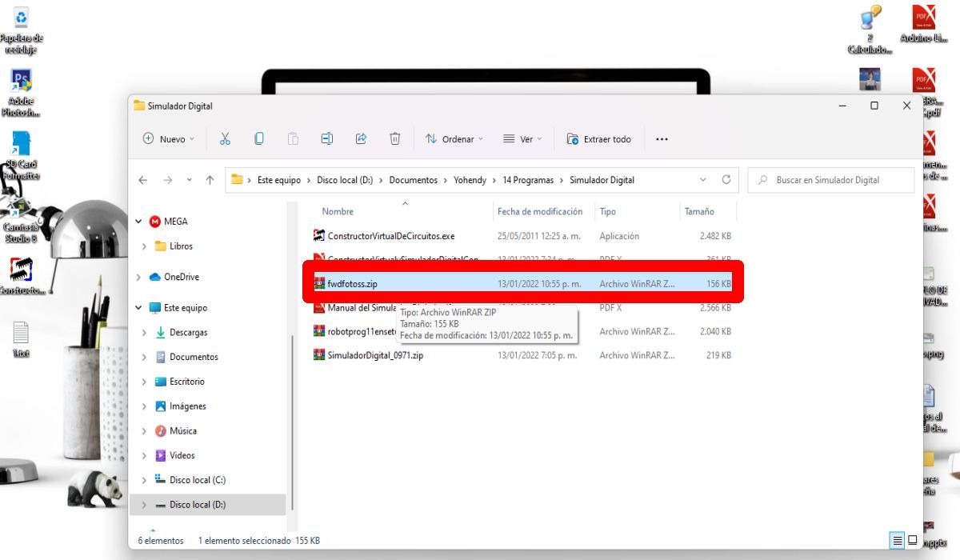Click the Rename icon in toolbar
This screenshot has height=560, width=960.
pos(326,139)
